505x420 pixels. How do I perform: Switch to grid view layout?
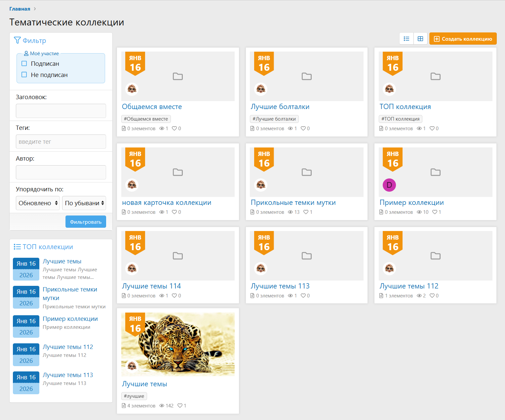coord(420,39)
